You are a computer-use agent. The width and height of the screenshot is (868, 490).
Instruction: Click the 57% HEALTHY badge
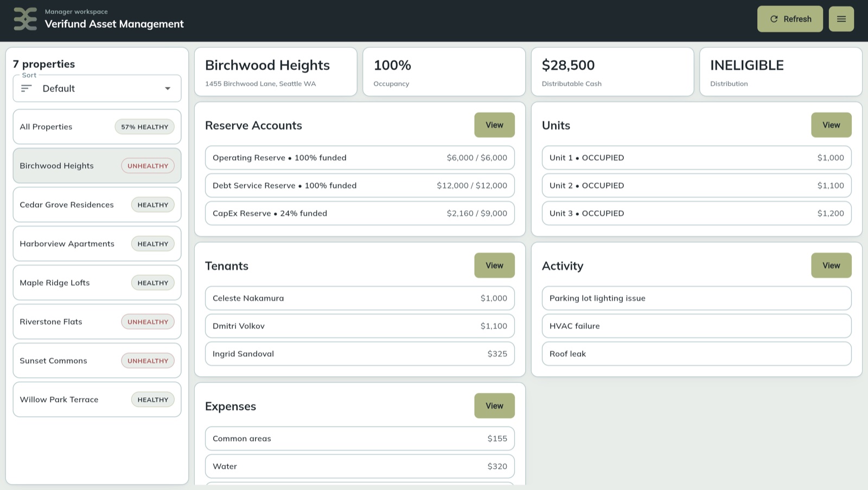pos(145,127)
